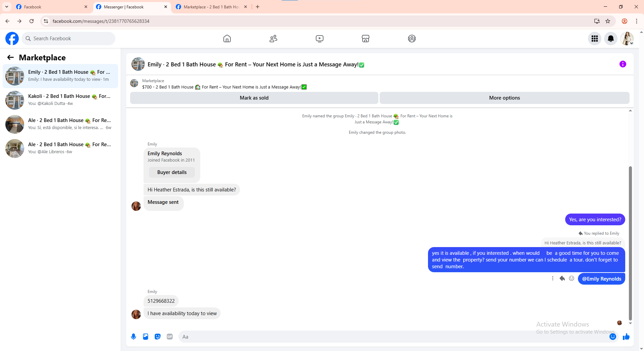The width and height of the screenshot is (644, 351).
Task: Open a new browser tab
Action: [258, 7]
